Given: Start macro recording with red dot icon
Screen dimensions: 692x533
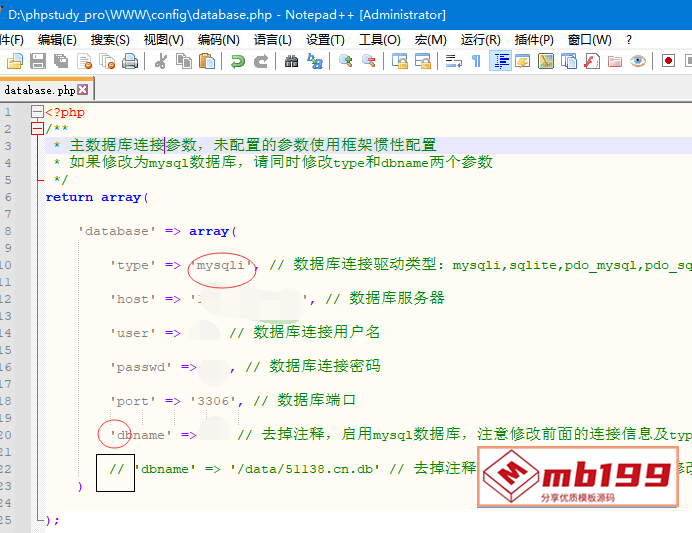Looking at the screenshot, I should pos(668,62).
